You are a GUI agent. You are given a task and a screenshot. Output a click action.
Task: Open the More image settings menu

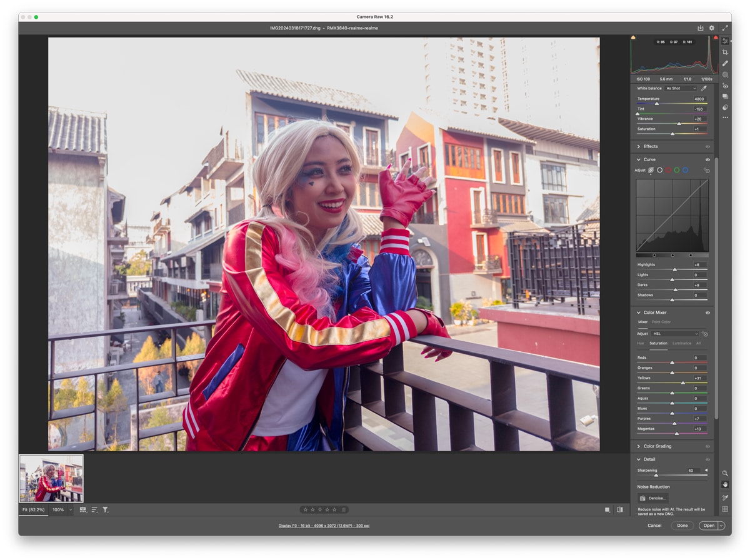[x=725, y=117]
